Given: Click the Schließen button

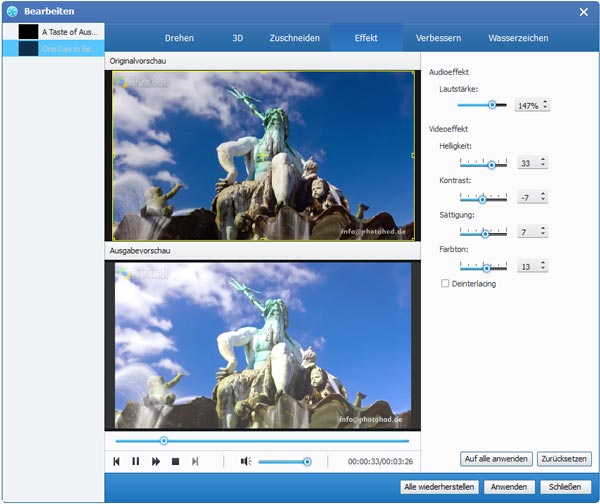Looking at the screenshot, I should (565, 487).
